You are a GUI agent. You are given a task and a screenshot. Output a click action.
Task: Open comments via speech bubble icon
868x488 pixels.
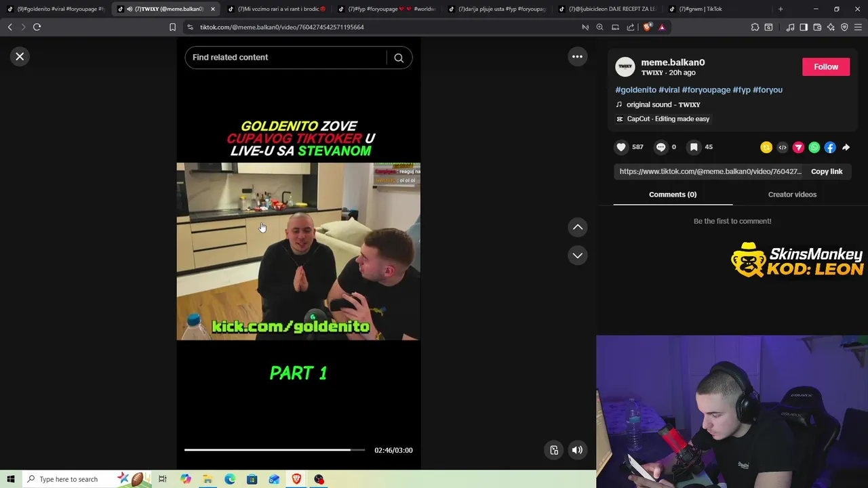[660, 147]
